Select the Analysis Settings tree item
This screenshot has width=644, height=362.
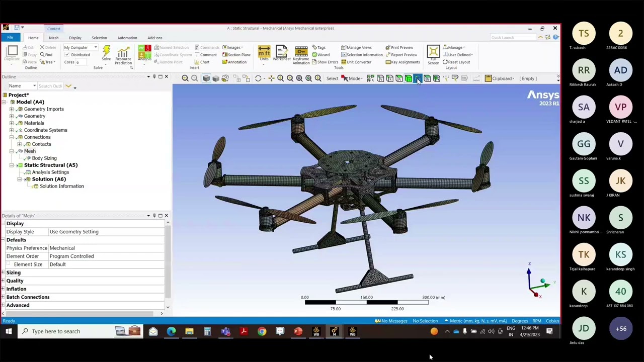click(50, 172)
